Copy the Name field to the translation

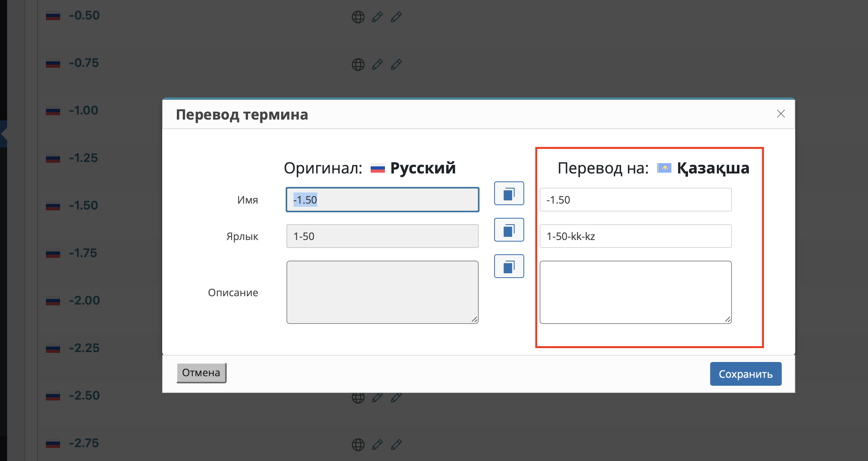pos(509,194)
